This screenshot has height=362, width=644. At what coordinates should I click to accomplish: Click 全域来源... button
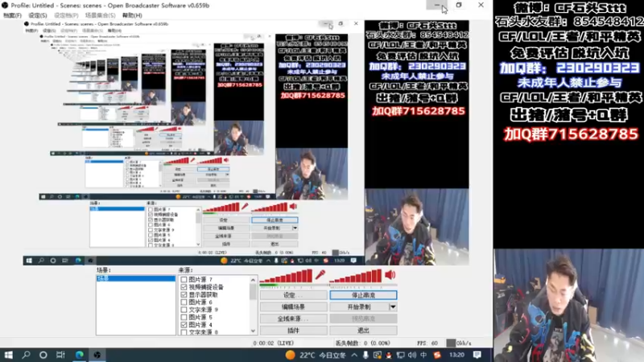click(x=293, y=319)
